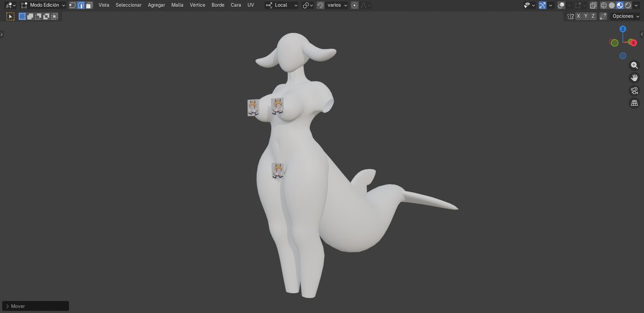Open the UV menu
The image size is (644, 313).
point(251,5)
